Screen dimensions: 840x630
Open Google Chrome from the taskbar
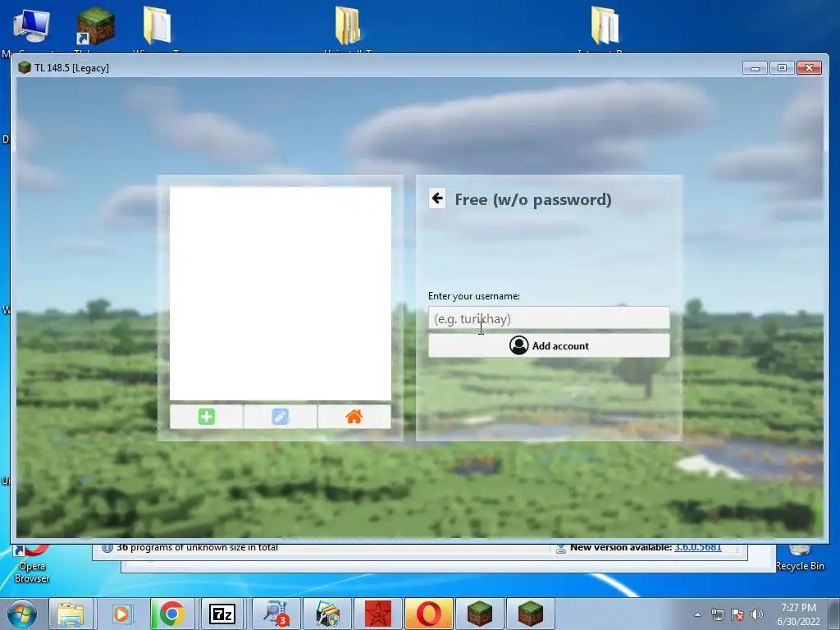(x=171, y=614)
